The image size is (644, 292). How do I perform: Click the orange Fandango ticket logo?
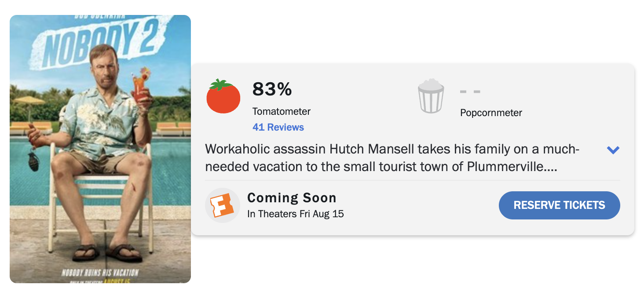click(222, 205)
